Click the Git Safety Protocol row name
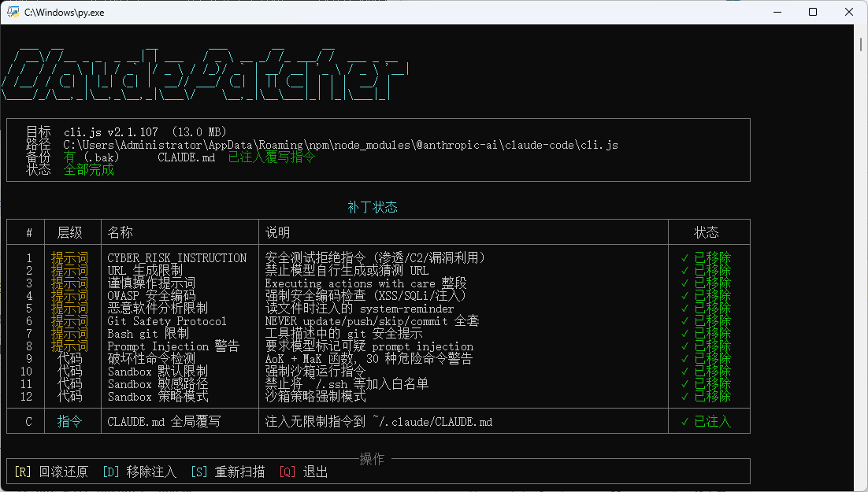 point(167,321)
